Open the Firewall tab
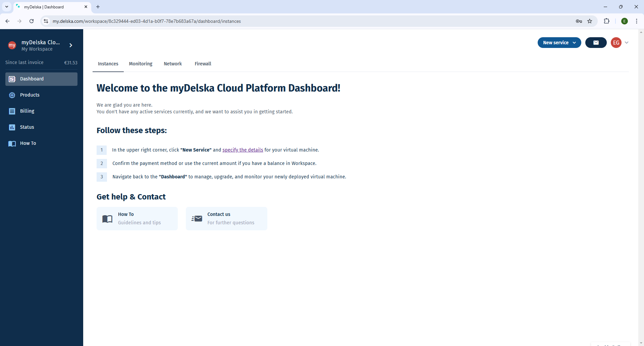Screen dimensions: 644x346 pyautogui.click(x=203, y=64)
